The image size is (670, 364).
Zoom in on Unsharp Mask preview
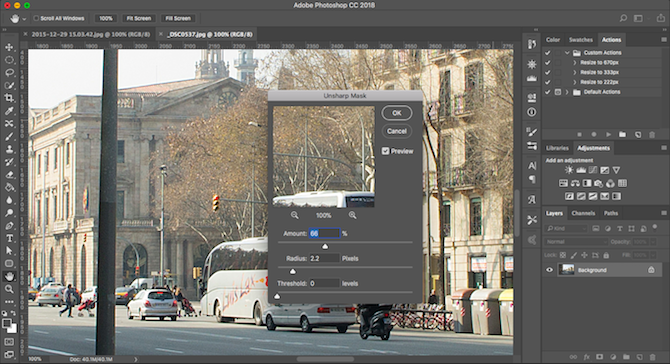point(352,215)
